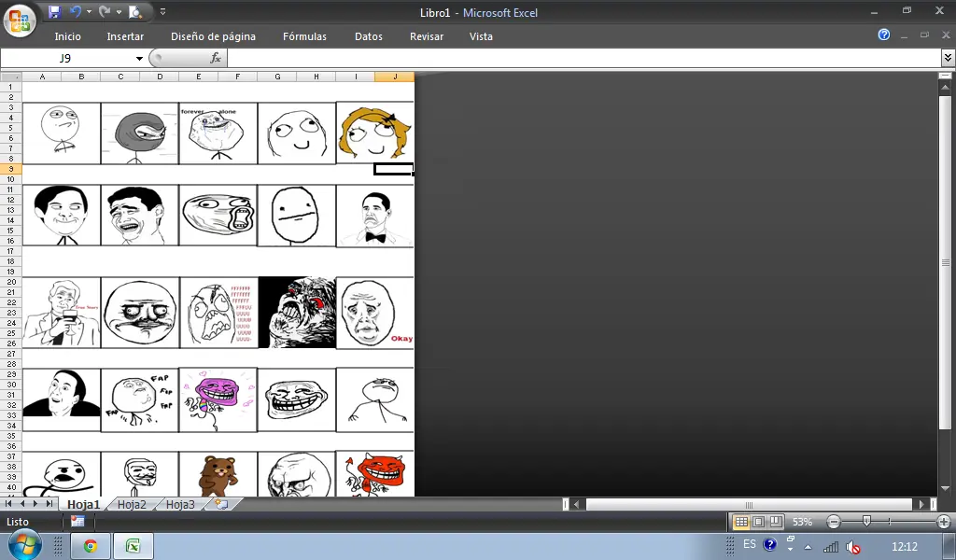The width and height of the screenshot is (956, 560).
Task: Switch to Page Break Preview
Action: click(776, 522)
